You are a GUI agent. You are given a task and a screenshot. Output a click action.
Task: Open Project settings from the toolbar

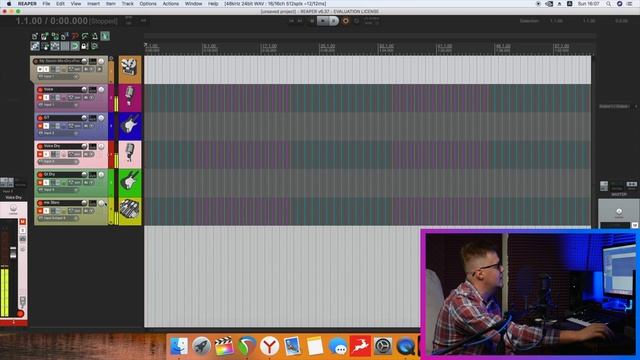pos(64,36)
